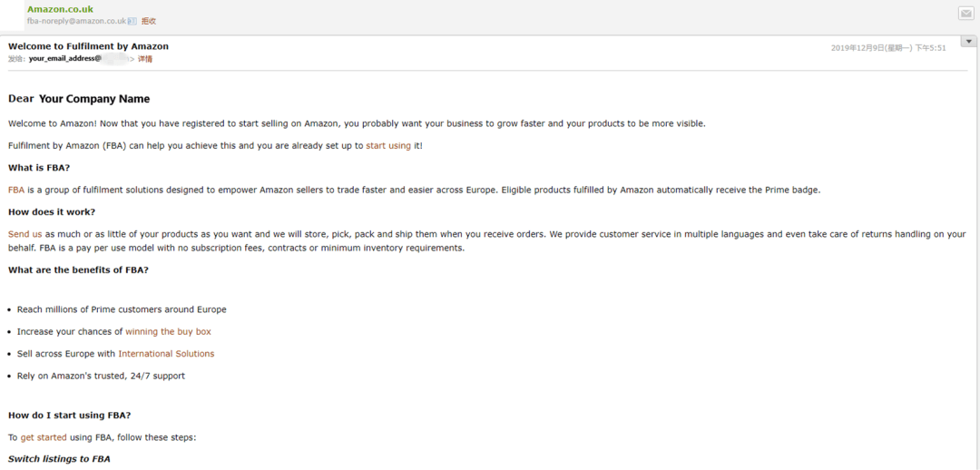Viewport: 980px width, 470px height.
Task: Click the email subject Welcome to Fulfilment by Amazon
Action: [x=88, y=46]
